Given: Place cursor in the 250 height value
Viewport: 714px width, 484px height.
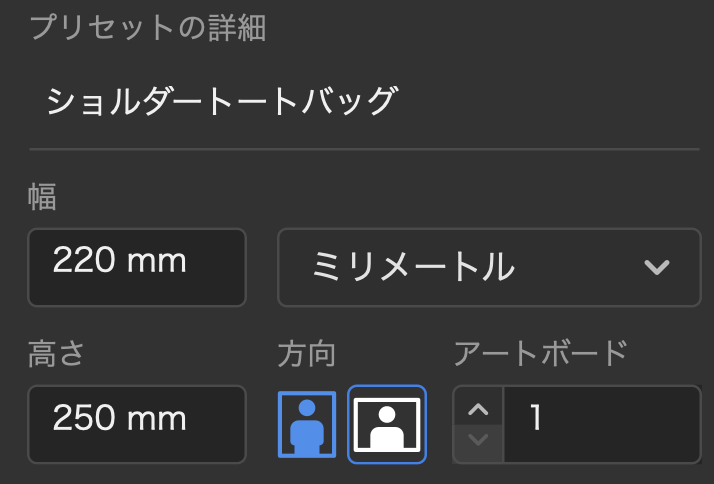Looking at the screenshot, I should (x=83, y=418).
